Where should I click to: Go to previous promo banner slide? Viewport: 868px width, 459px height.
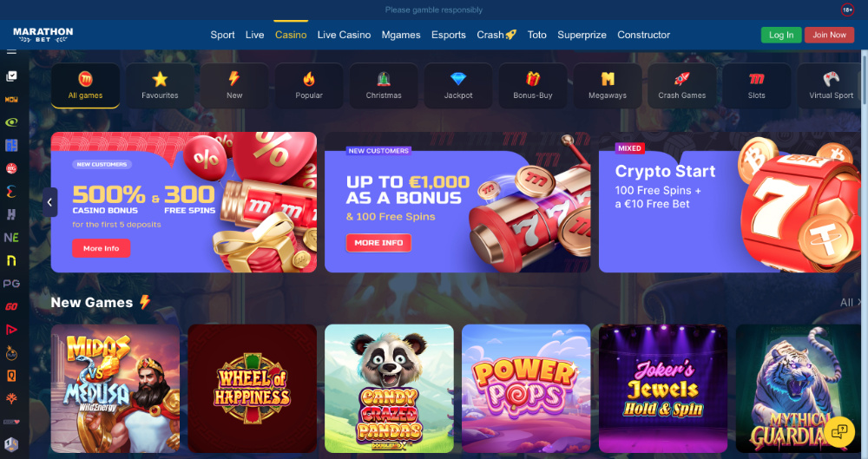point(49,202)
